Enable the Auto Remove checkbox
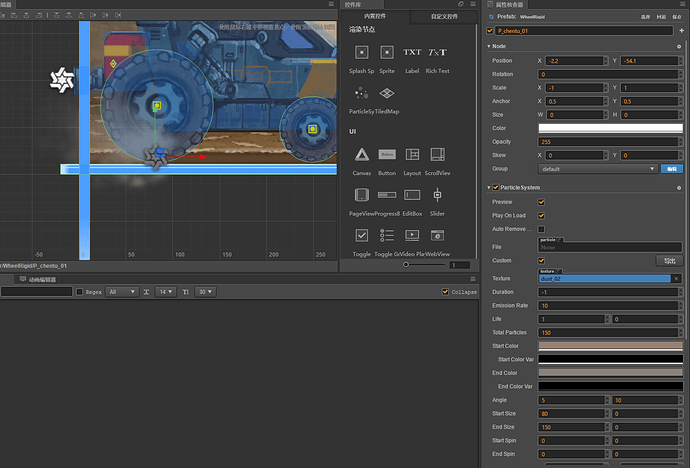The height and width of the screenshot is (468, 690). (x=542, y=229)
